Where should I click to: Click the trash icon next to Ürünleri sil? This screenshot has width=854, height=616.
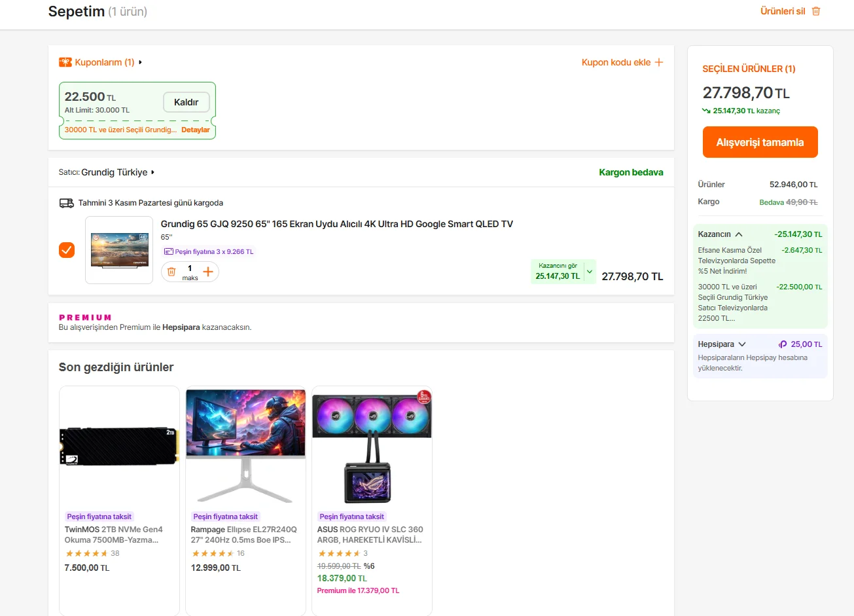pos(816,11)
